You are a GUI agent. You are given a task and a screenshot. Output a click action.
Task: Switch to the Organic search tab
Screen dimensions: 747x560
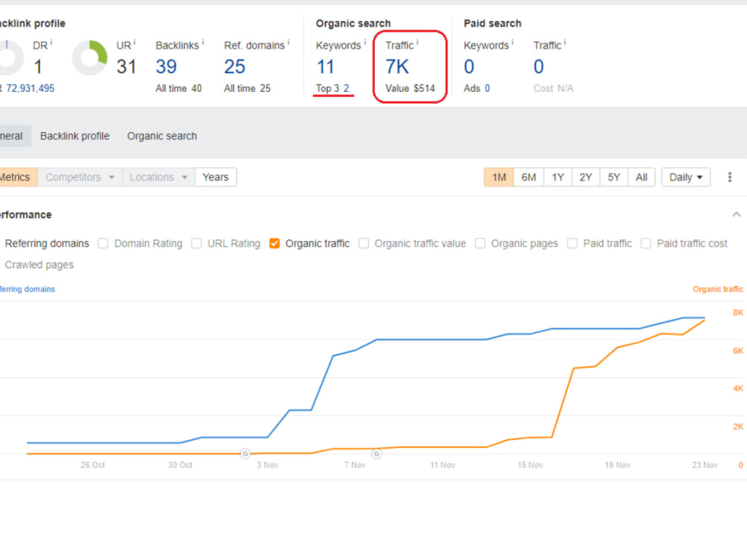(x=162, y=136)
